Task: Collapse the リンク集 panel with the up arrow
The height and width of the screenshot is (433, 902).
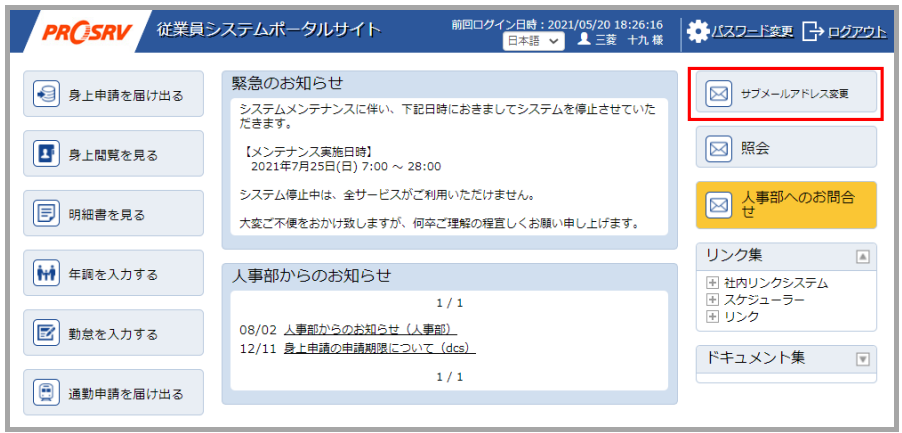Action: [x=862, y=256]
